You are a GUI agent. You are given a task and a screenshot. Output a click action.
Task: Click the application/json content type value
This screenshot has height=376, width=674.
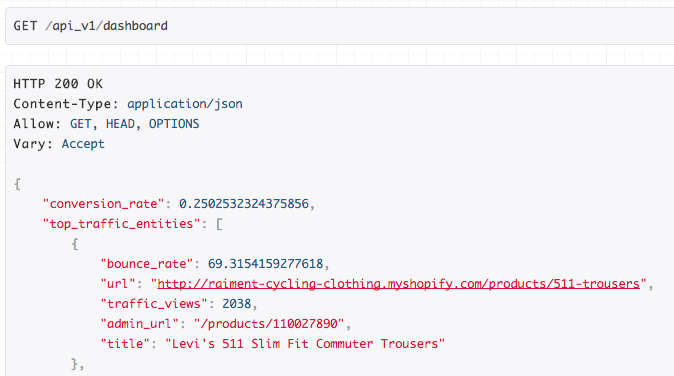(185, 104)
